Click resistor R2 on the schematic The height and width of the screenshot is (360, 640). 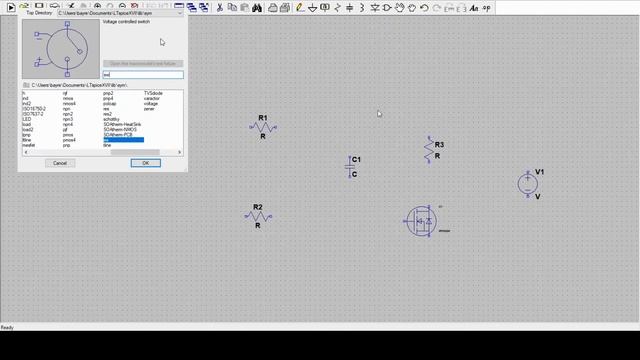(258, 216)
